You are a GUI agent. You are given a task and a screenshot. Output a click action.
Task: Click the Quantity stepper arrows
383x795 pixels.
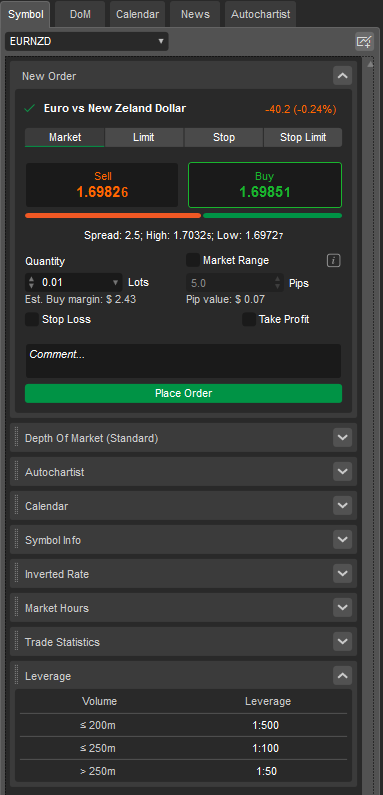click(31, 282)
